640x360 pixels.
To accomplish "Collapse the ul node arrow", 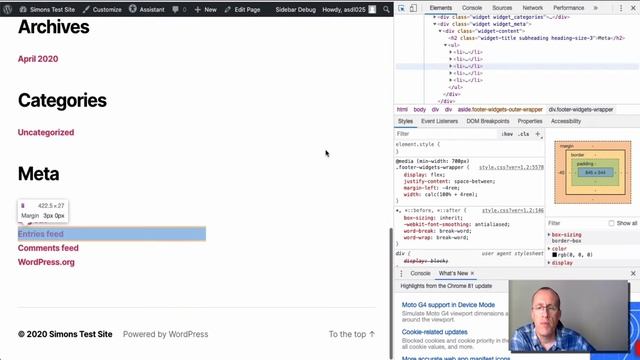I will pyautogui.click(x=445, y=45).
